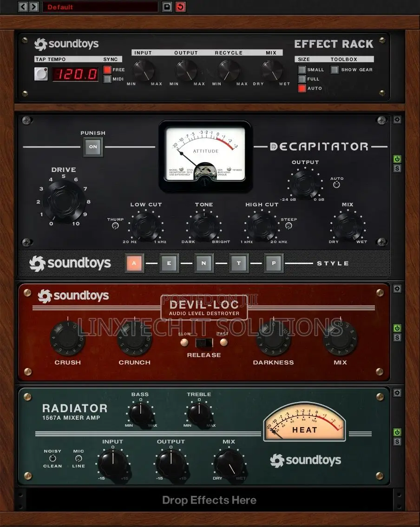Solo the Decapitator effect
The width and height of the screenshot is (420, 527).
(397, 168)
